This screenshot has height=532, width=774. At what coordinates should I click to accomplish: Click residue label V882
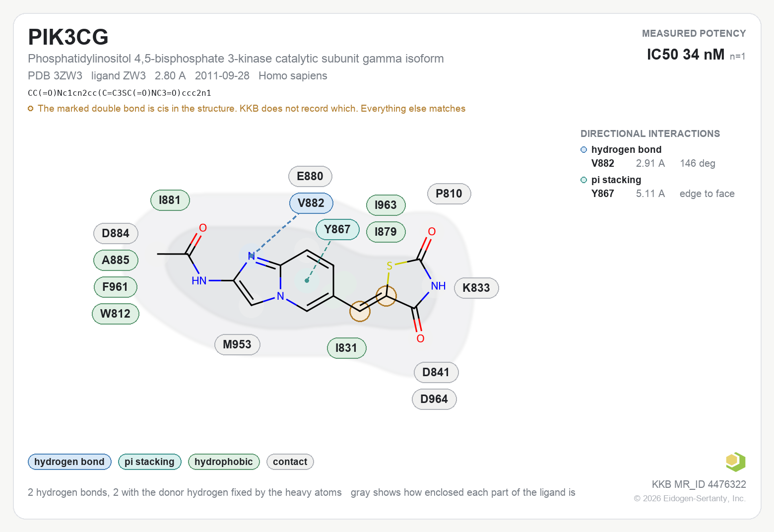click(x=311, y=203)
